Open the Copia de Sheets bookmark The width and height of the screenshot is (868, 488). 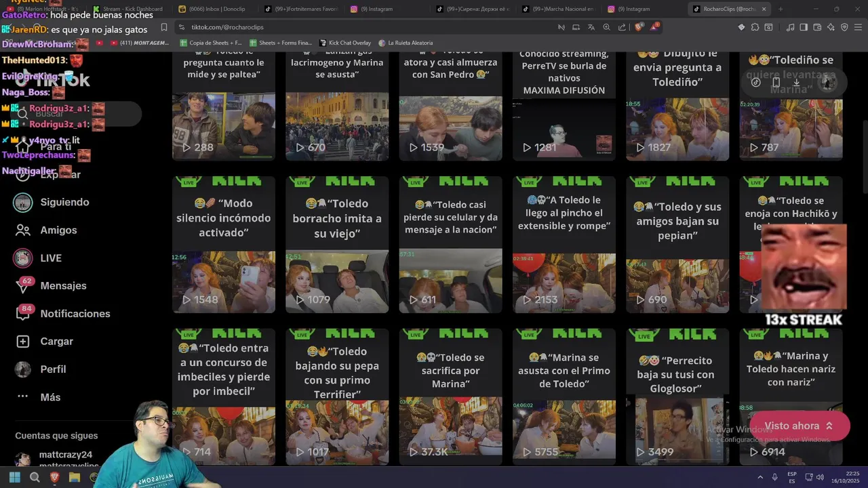coord(211,43)
